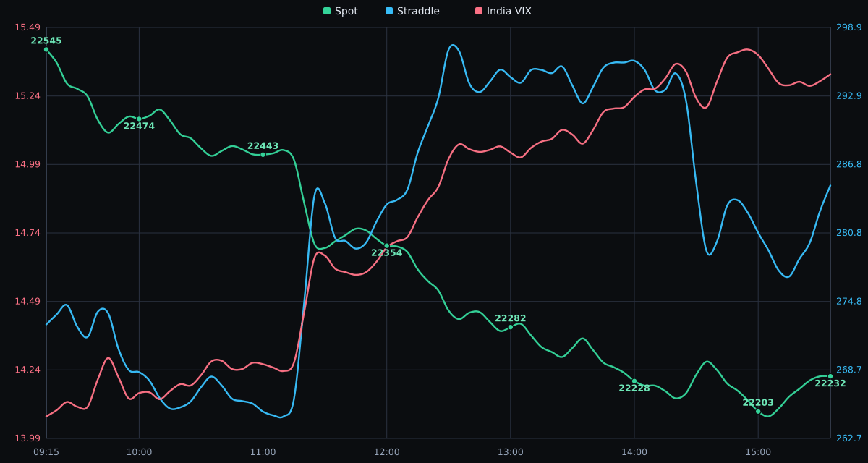Click the 13.99 VIX axis value
868x463 pixels.
(x=27, y=438)
